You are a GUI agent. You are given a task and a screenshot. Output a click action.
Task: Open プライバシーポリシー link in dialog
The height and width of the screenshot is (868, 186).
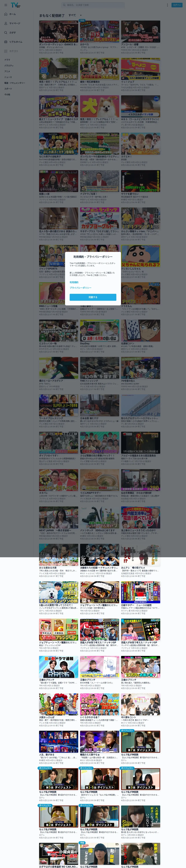click(80, 288)
